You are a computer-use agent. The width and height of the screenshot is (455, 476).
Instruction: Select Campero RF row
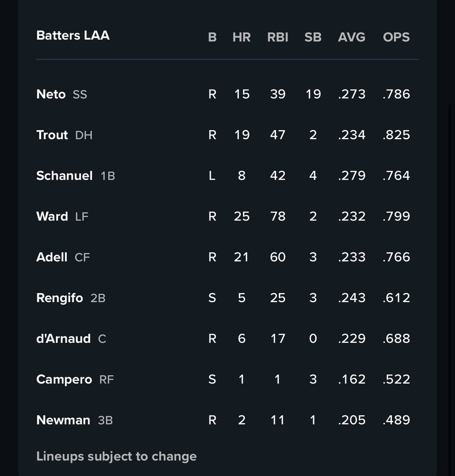coord(227,379)
